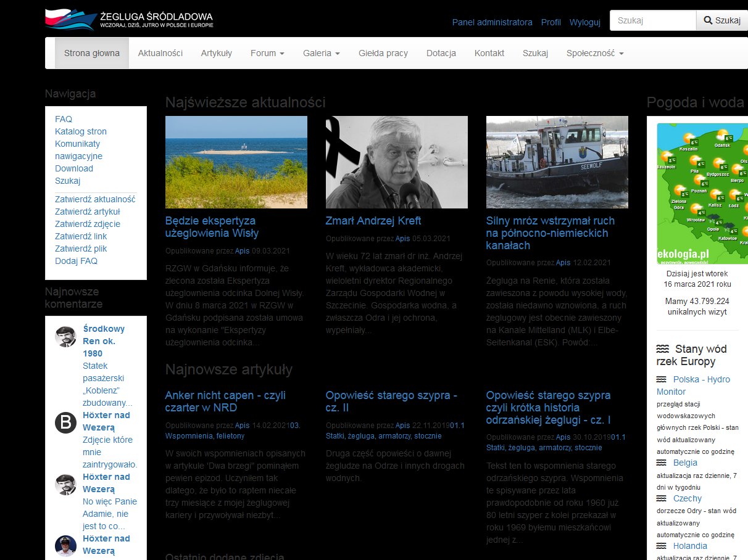Expand the Forum dropdown menu
Image resolution: width=748 pixels, height=560 pixels.
pos(267,53)
